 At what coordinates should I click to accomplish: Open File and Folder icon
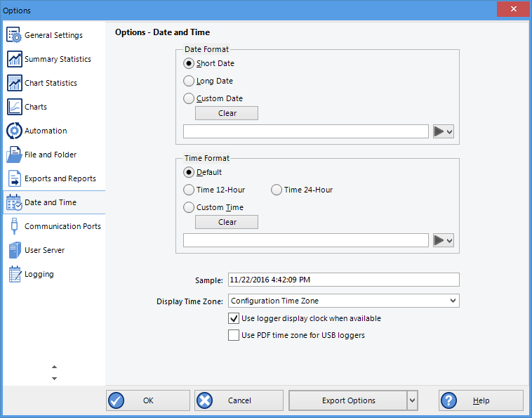point(14,155)
